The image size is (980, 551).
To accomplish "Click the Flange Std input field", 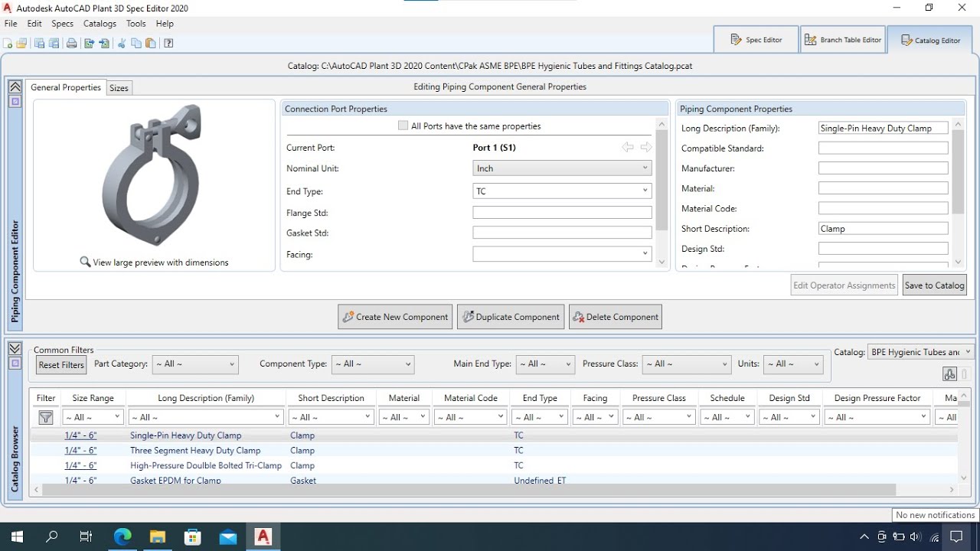I will pos(562,213).
